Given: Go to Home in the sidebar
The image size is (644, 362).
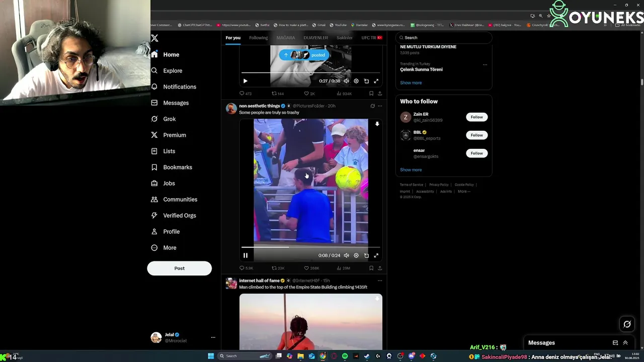Looking at the screenshot, I should [166, 54].
